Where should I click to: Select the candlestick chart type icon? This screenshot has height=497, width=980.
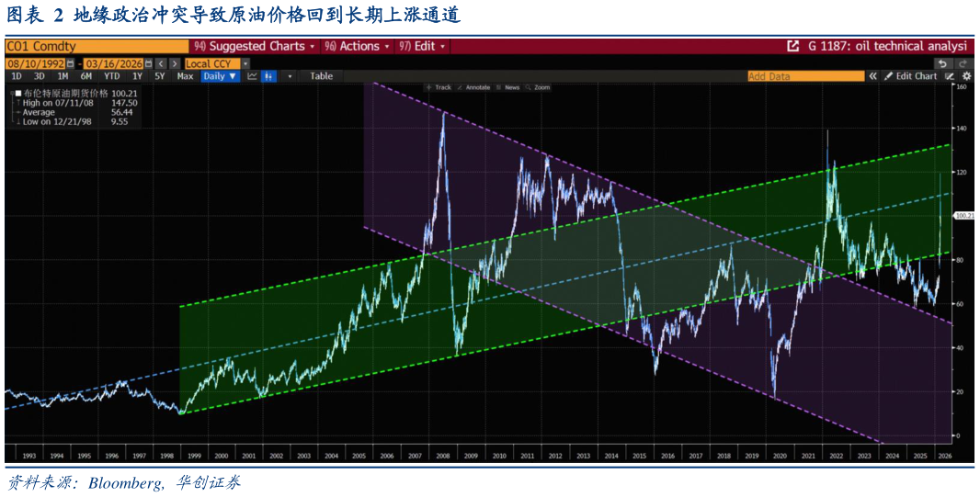point(268,76)
